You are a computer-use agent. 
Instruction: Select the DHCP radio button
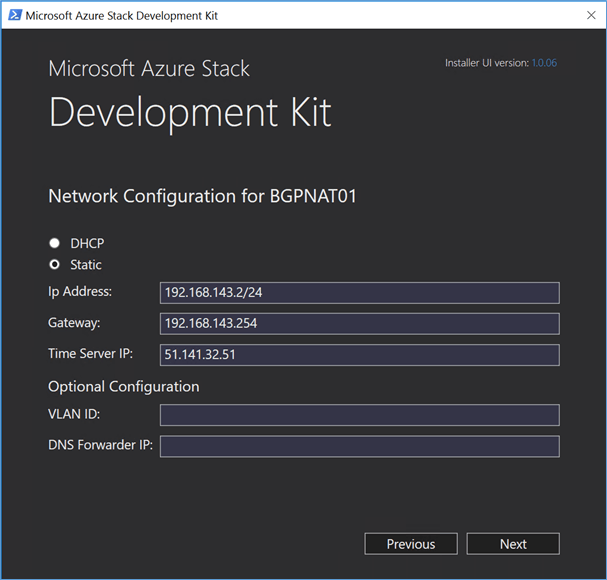click(55, 243)
